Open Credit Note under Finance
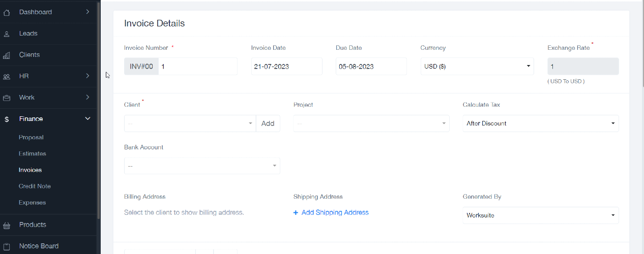Screen dimensions: 644x254 click(35, 186)
